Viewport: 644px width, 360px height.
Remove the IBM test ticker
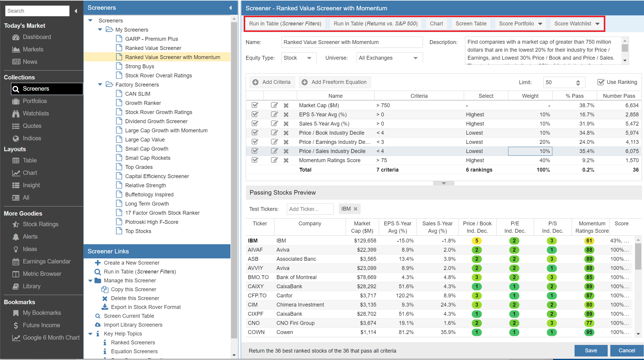(356, 209)
